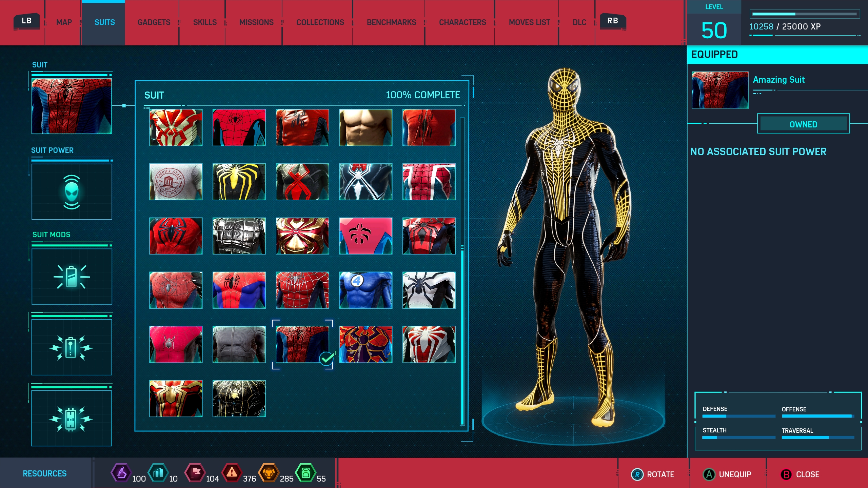This screenshot has height=488, width=868.
Task: Select the bright red and blue vintage suit
Action: (x=239, y=290)
